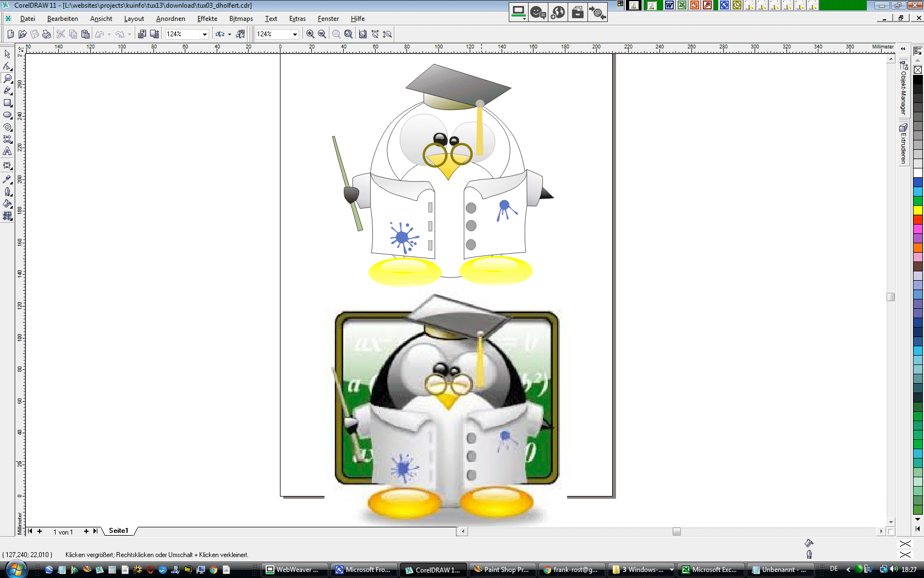Click the Zoom to Page icon

[362, 34]
